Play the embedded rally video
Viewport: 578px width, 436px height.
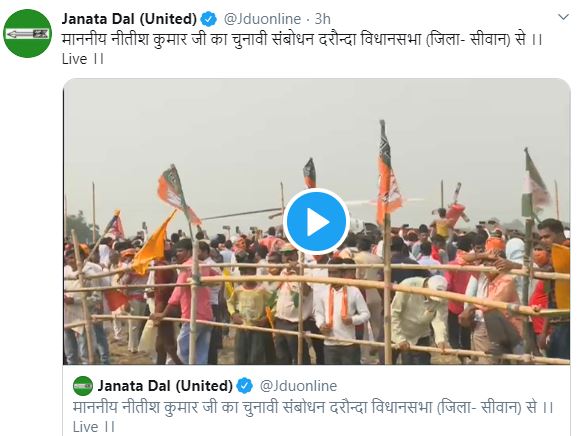[316, 222]
